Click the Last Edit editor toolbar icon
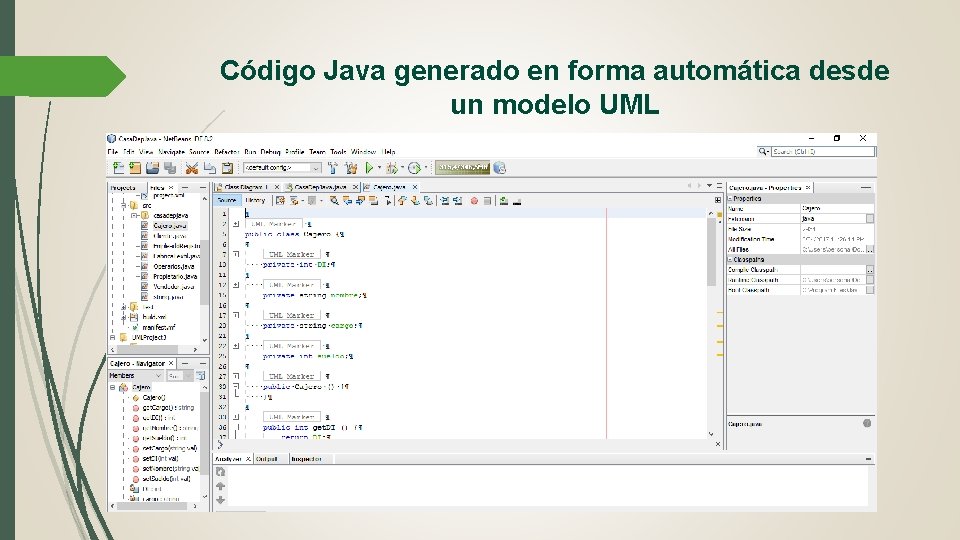 pyautogui.click(x=280, y=200)
